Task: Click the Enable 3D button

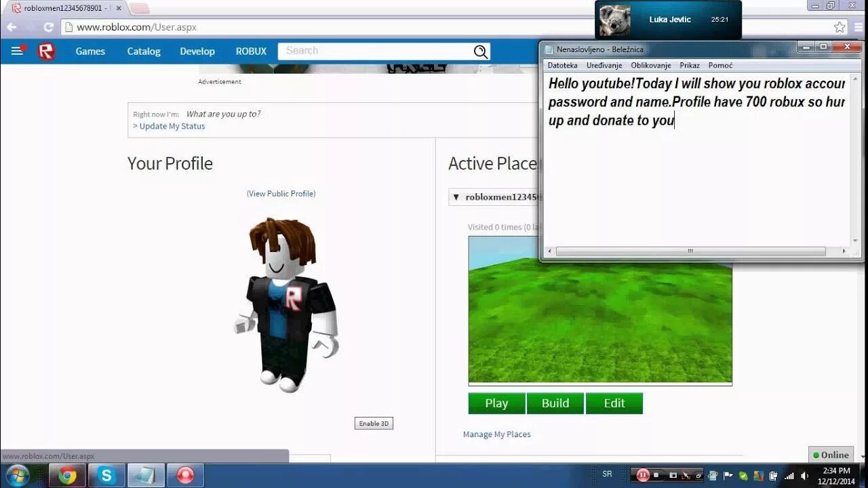Action: click(x=374, y=424)
